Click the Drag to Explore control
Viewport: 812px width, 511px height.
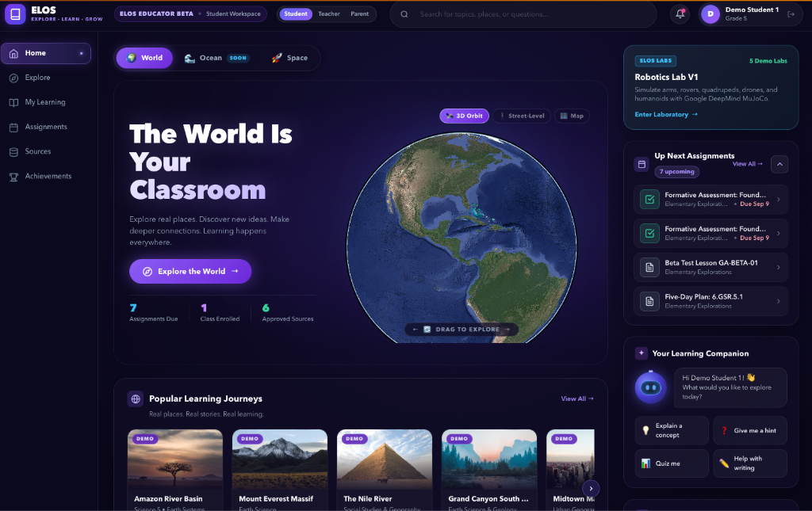tap(462, 329)
